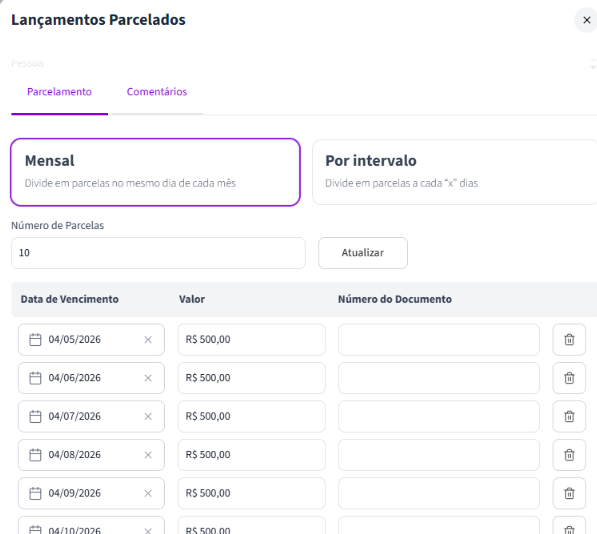Choose the Por intervalo option
The height and width of the screenshot is (534, 597).
(x=455, y=172)
